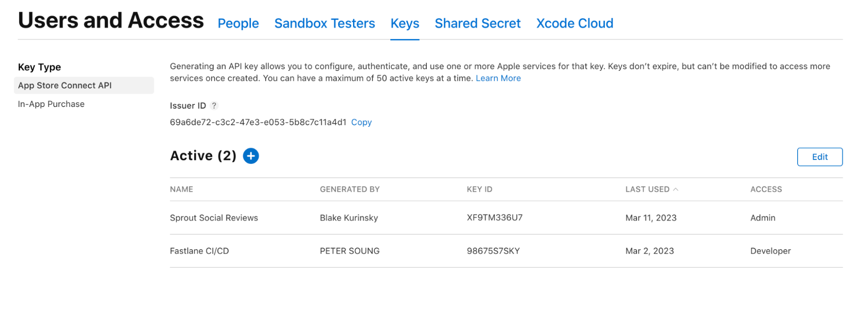Open the Shared Secret tab
The width and height of the screenshot is (868, 330).
[478, 23]
